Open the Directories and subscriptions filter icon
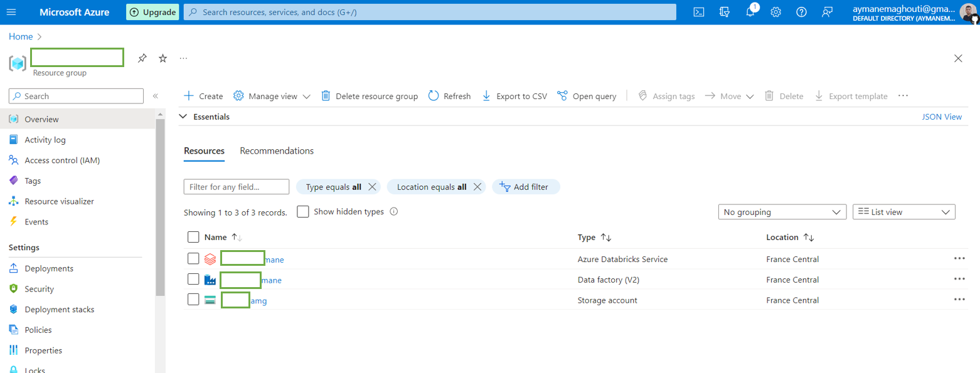Viewport: 980px width, 373px height. [725, 12]
